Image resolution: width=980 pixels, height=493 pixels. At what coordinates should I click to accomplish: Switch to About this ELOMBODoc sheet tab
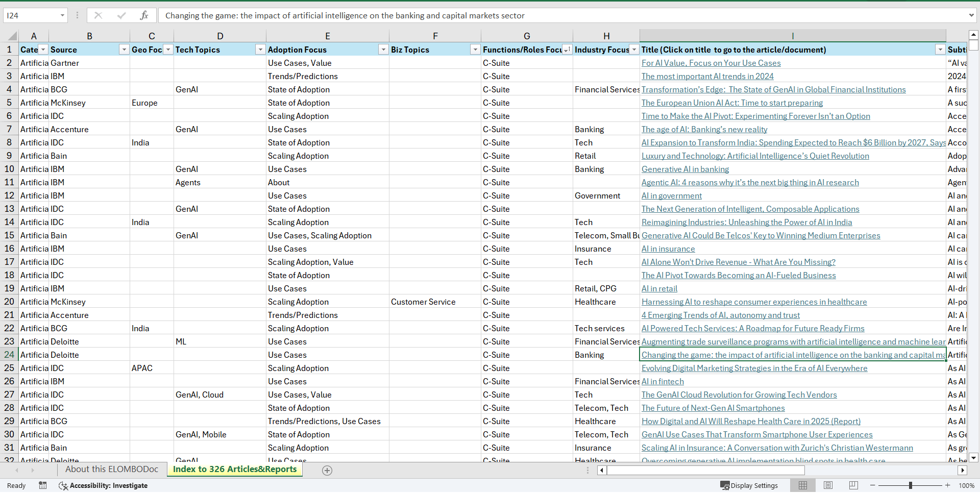[x=112, y=470]
